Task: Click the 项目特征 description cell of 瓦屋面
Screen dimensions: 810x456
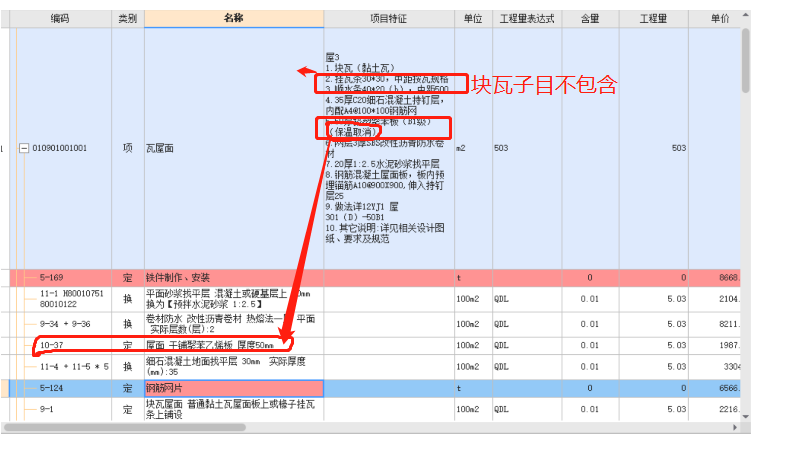Action: pyautogui.click(x=389, y=148)
